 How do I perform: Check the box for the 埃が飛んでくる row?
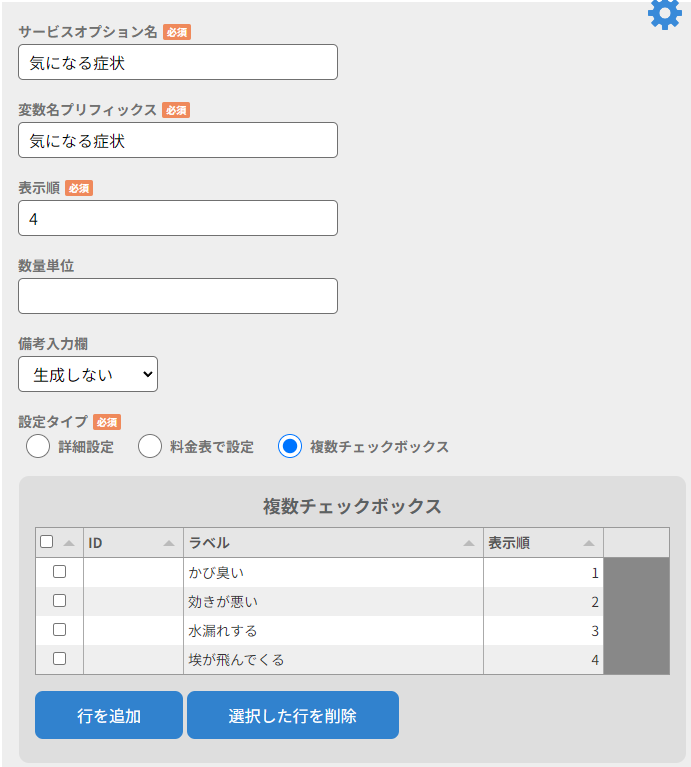(59, 659)
